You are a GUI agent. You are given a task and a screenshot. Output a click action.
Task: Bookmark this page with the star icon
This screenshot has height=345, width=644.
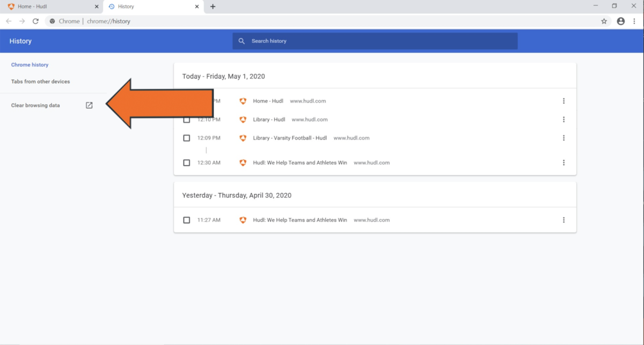(604, 21)
